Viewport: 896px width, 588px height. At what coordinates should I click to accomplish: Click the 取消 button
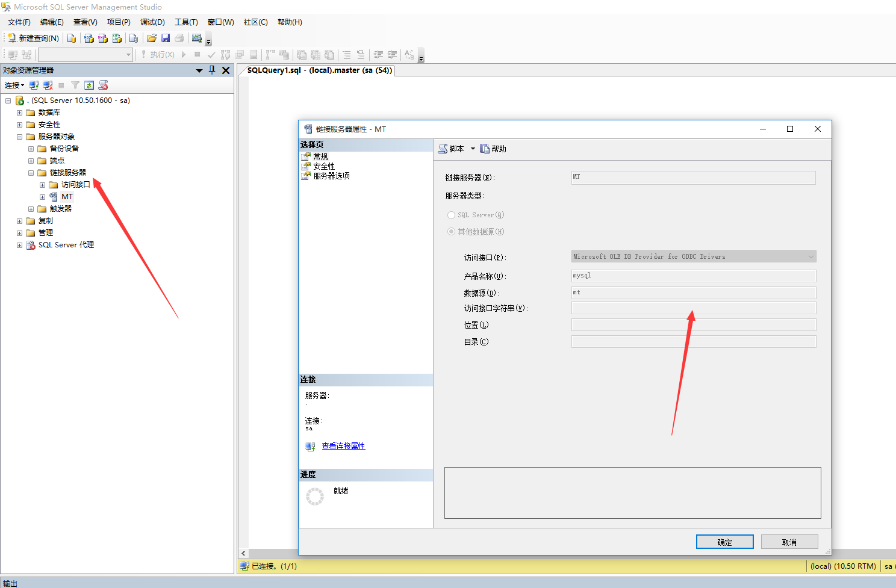[x=789, y=542]
